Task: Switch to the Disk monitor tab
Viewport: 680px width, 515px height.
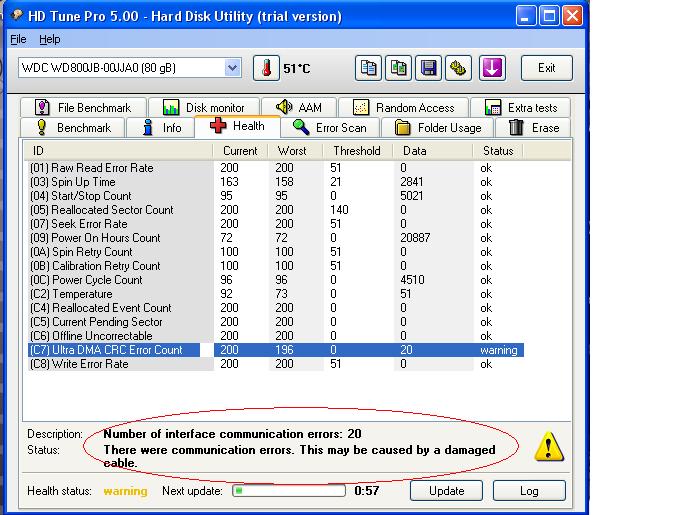Action: coord(204,107)
